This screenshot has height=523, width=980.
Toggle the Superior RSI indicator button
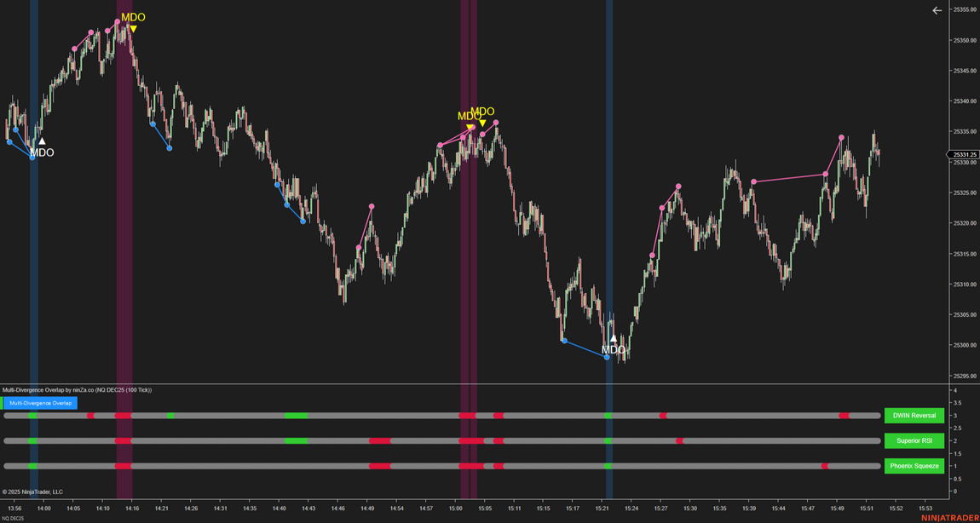click(x=914, y=441)
